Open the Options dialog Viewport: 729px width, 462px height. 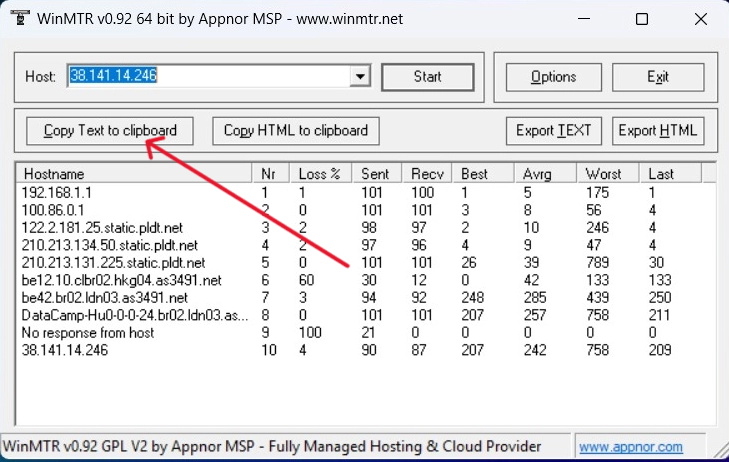[553, 77]
